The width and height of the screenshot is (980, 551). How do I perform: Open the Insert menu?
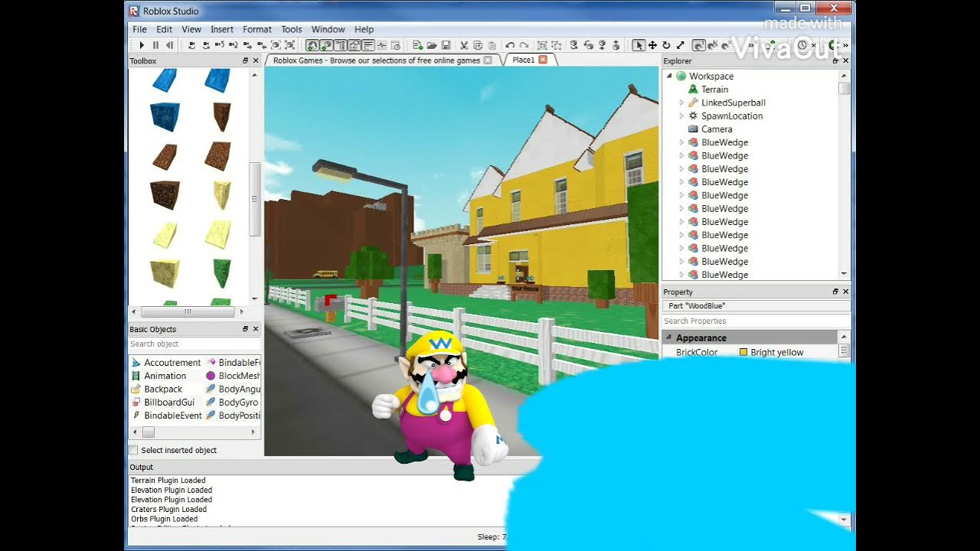click(222, 29)
